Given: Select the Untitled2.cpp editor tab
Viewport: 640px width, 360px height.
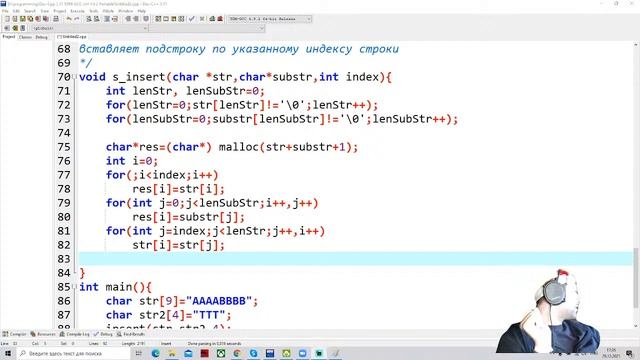Looking at the screenshot, I should 72,37.
